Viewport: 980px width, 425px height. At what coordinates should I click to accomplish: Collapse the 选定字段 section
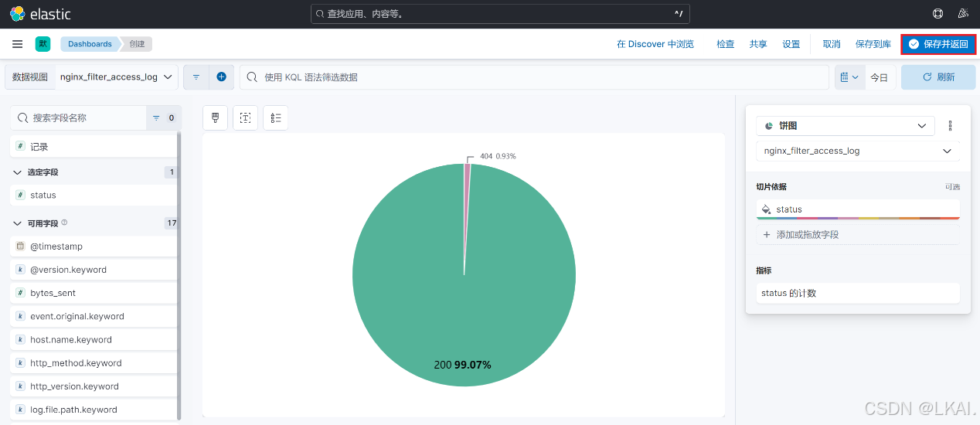pyautogui.click(x=18, y=172)
